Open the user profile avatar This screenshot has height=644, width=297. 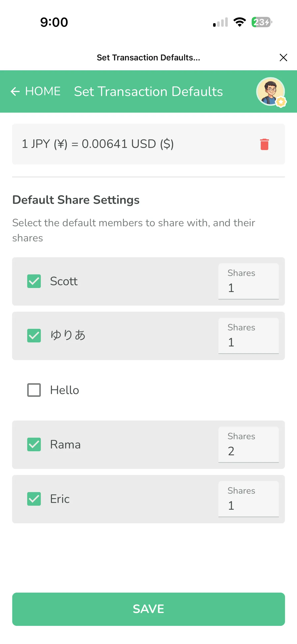pyautogui.click(x=271, y=91)
